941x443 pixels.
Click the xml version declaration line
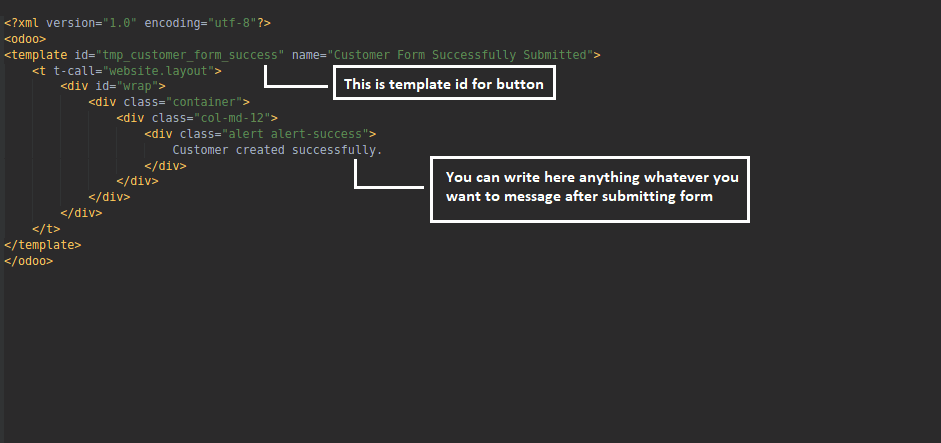[137, 23]
